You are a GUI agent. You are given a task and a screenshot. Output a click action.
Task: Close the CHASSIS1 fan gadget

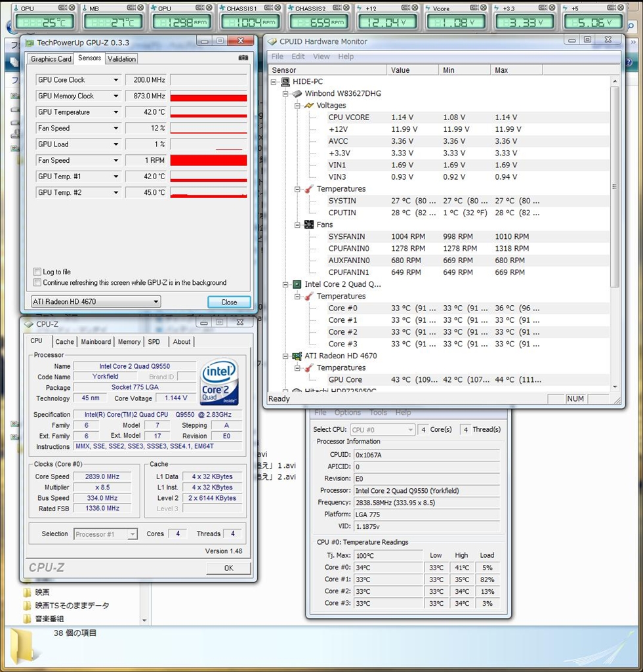pos(278,8)
